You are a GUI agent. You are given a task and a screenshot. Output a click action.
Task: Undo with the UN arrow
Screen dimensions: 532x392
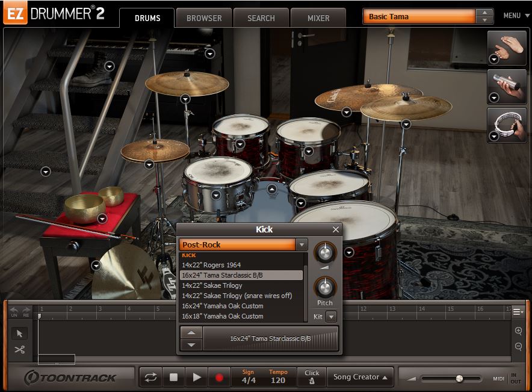coord(14,311)
